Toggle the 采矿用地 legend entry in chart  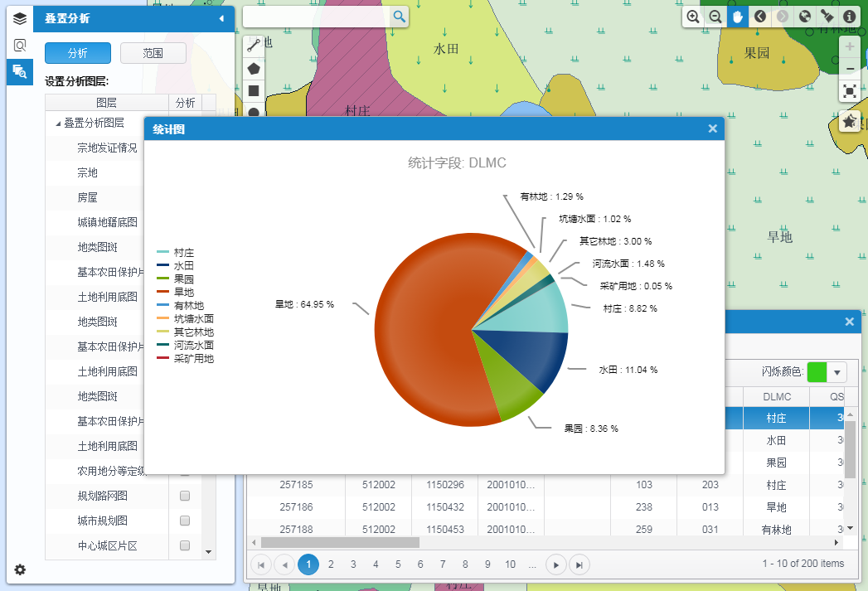tap(186, 359)
